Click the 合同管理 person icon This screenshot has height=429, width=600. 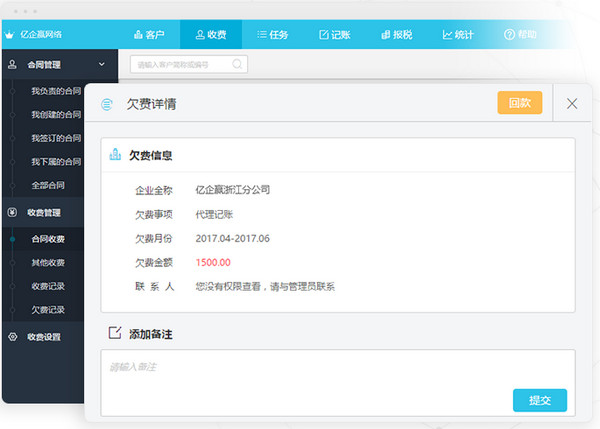click(12, 65)
